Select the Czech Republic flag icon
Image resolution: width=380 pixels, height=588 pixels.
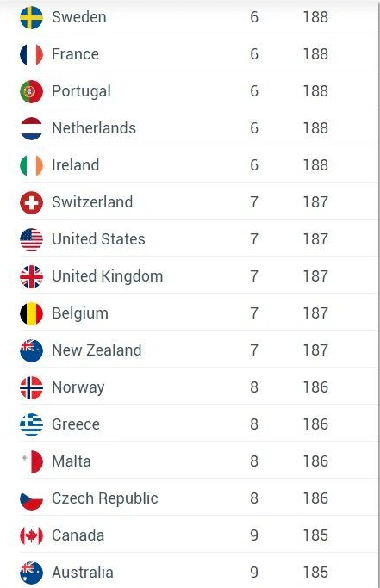point(31,498)
